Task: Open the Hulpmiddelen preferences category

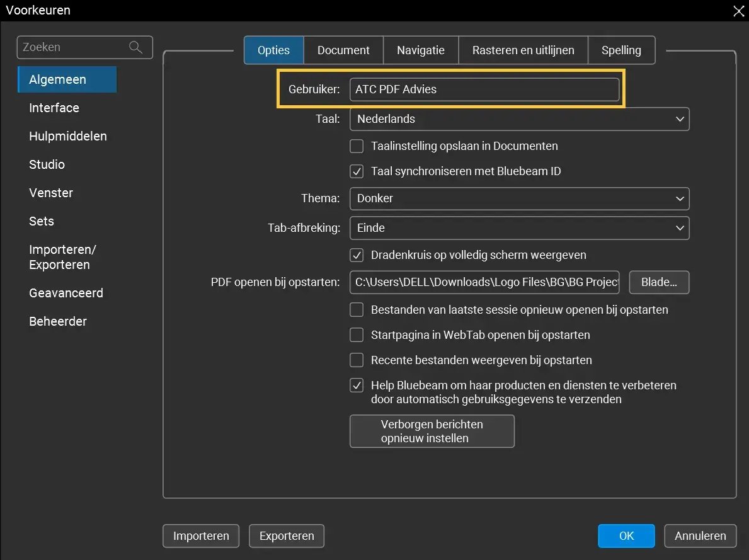Action: click(68, 136)
